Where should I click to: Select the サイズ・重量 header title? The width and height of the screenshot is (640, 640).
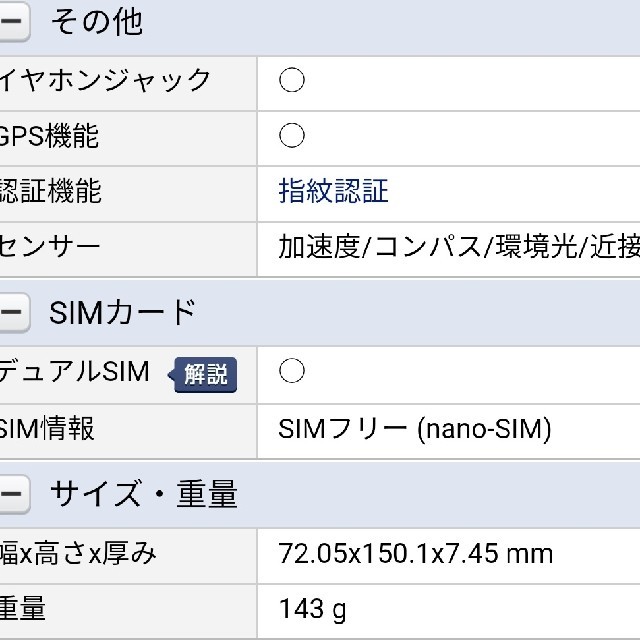[144, 493]
